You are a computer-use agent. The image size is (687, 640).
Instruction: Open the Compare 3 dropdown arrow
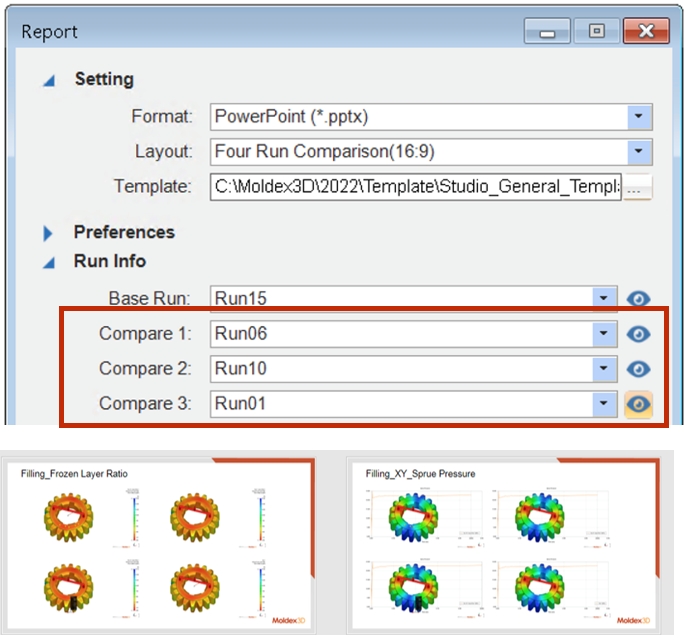click(604, 403)
